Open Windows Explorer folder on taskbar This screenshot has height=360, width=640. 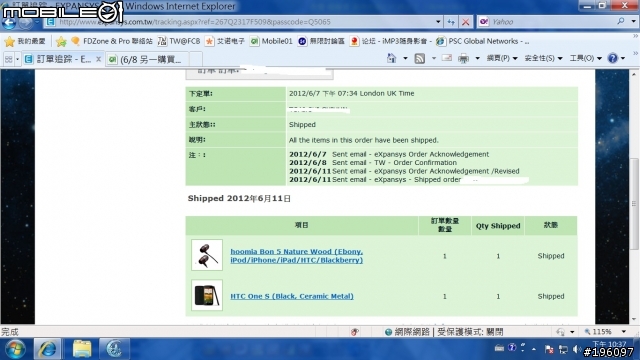(82, 349)
